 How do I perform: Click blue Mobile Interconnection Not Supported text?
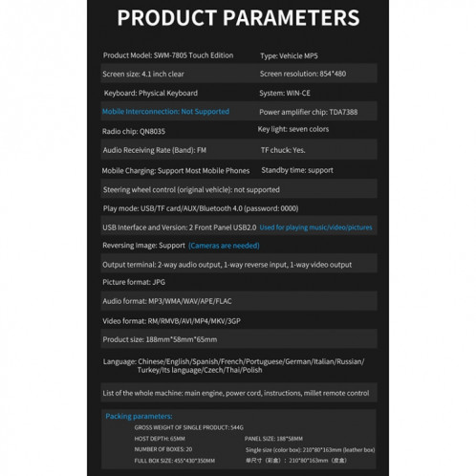(x=165, y=112)
